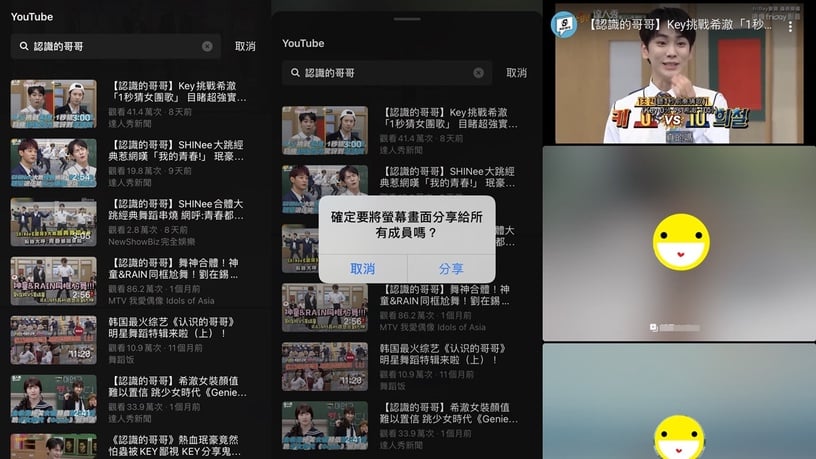
Task: Click the playing video title 【認識的哥哥】Key挑戰希澈
Action: click(681, 24)
